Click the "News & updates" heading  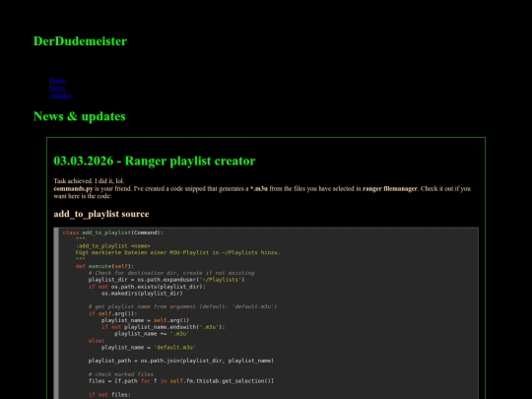(80, 116)
